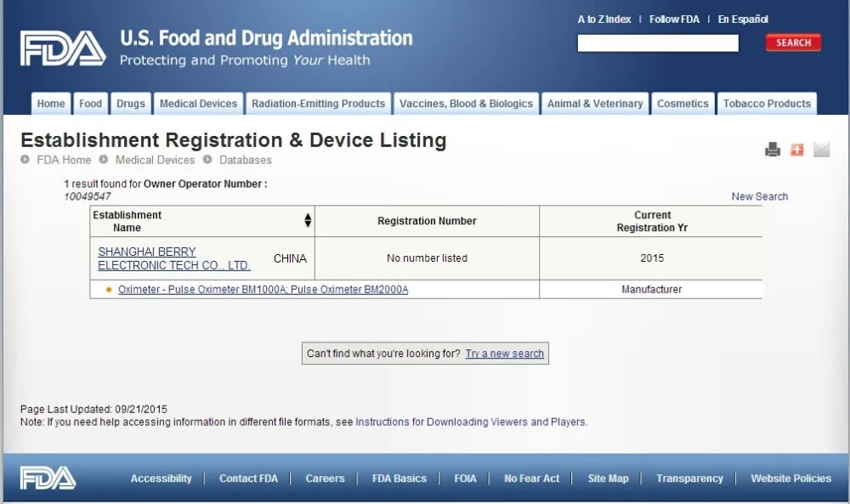This screenshot has height=504, width=850.
Task: Click the FDA logo in the footer
Action: click(48, 478)
